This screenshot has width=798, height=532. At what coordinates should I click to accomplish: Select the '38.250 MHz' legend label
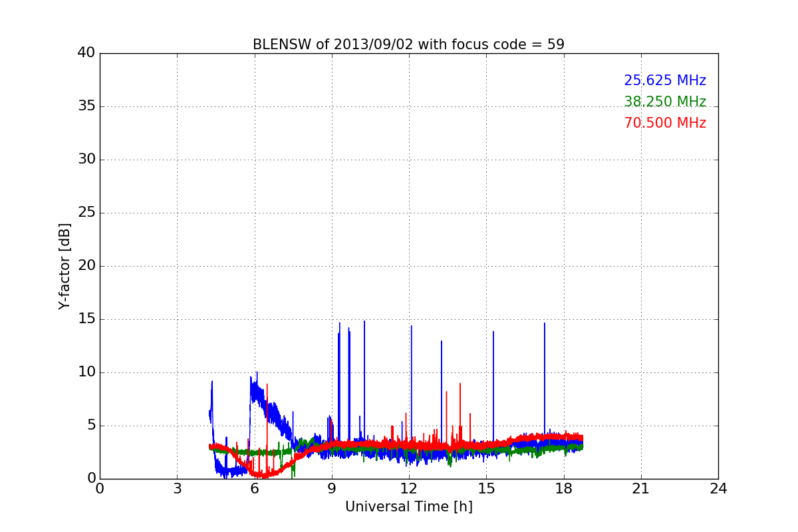tap(665, 102)
